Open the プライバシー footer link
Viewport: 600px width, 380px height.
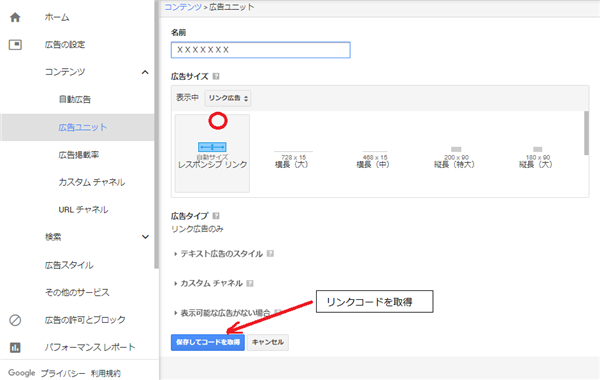63,373
